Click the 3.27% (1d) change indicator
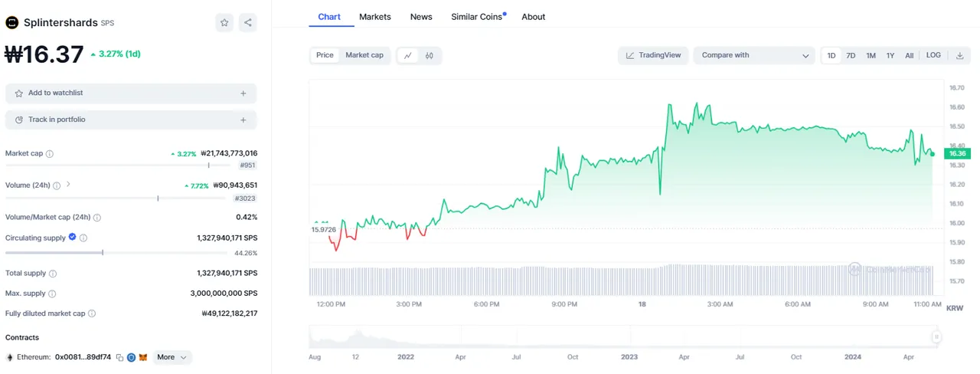 116,54
